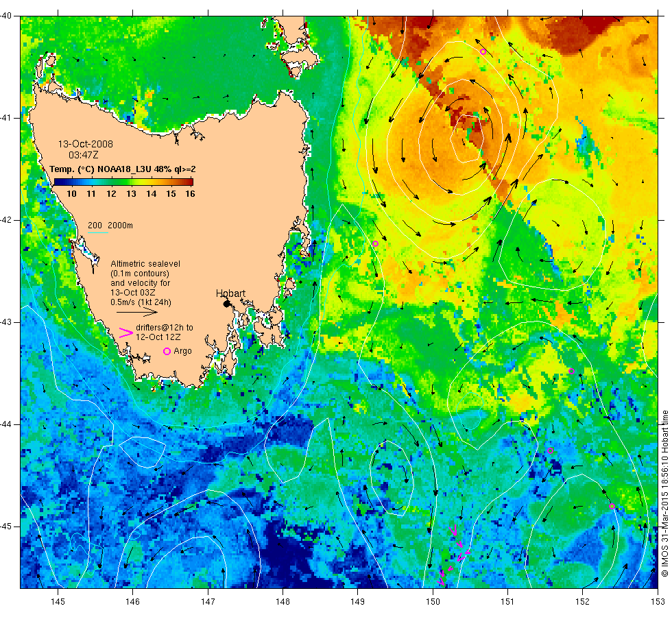The height and width of the screenshot is (617, 672).
Task: Click the longitude axis label 145
Action: (x=58, y=602)
